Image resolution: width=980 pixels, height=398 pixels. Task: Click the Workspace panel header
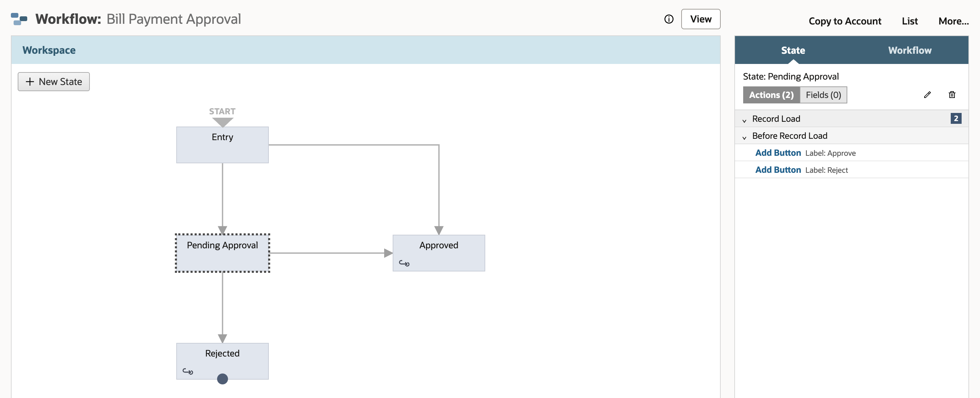[365, 50]
